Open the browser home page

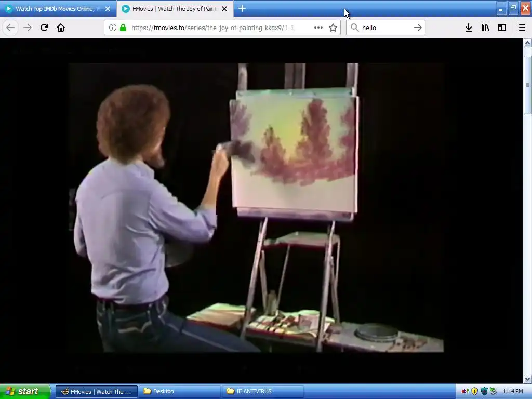(x=61, y=28)
